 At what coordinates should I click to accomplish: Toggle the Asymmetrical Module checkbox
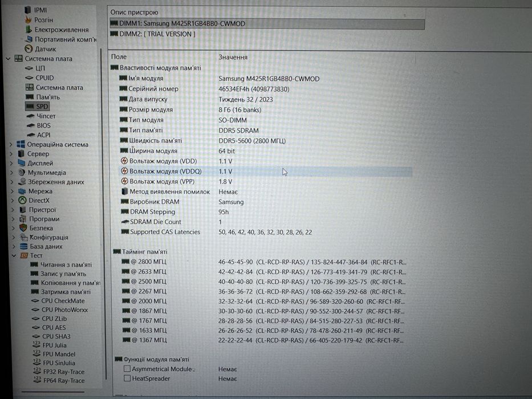[127, 368]
